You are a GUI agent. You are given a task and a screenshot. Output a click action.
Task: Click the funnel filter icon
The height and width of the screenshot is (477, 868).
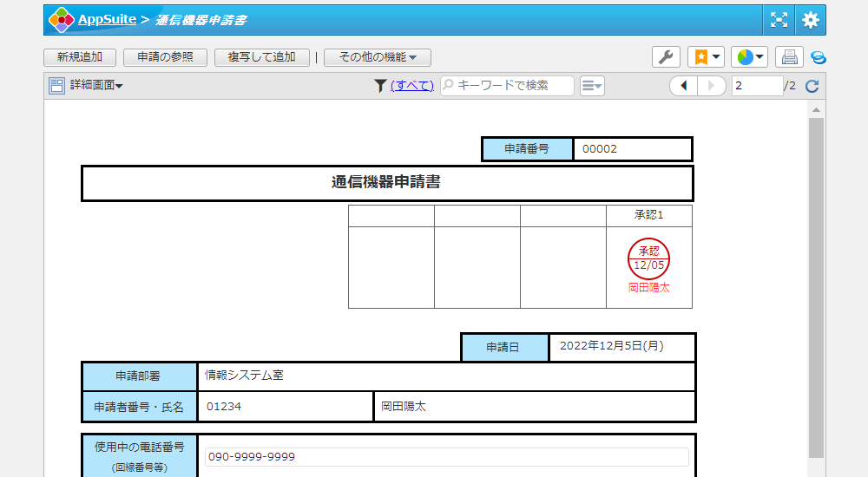pyautogui.click(x=380, y=85)
